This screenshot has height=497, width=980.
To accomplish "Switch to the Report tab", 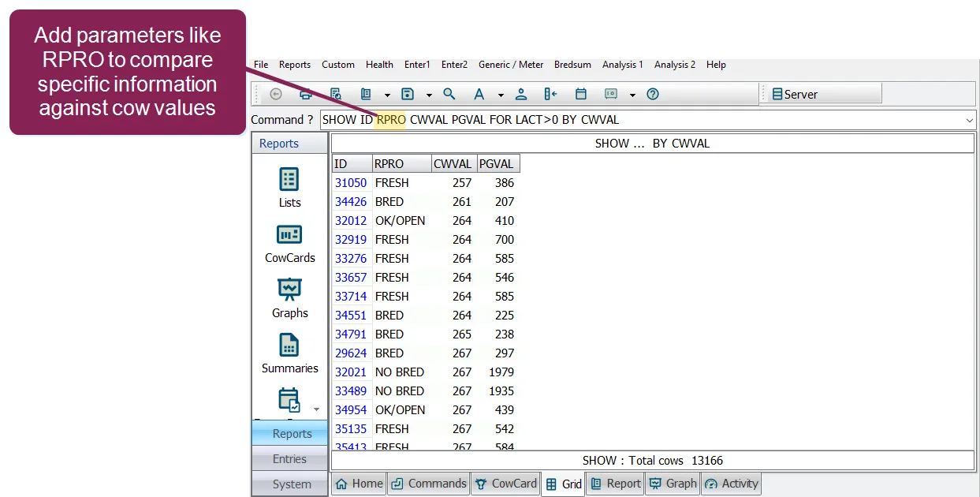I will (615, 484).
